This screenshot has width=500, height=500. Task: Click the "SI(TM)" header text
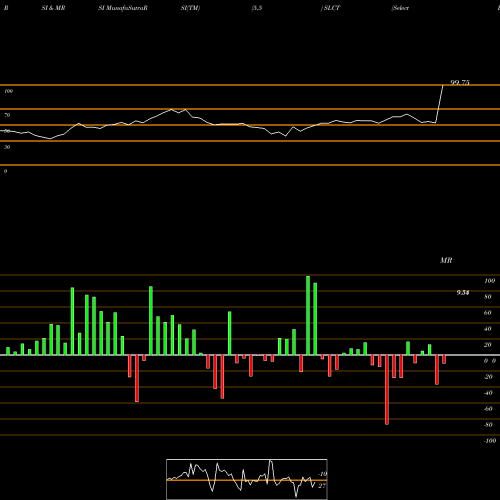click(190, 8)
